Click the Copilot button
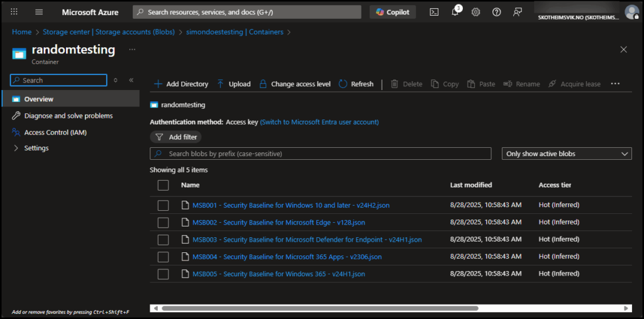Viewport: 644px width, 319px height. pyautogui.click(x=392, y=12)
